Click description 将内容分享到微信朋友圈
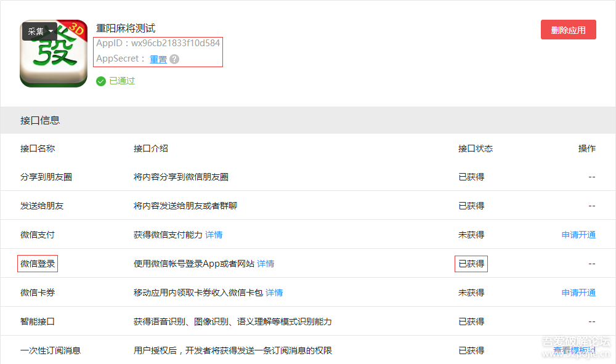 [181, 177]
